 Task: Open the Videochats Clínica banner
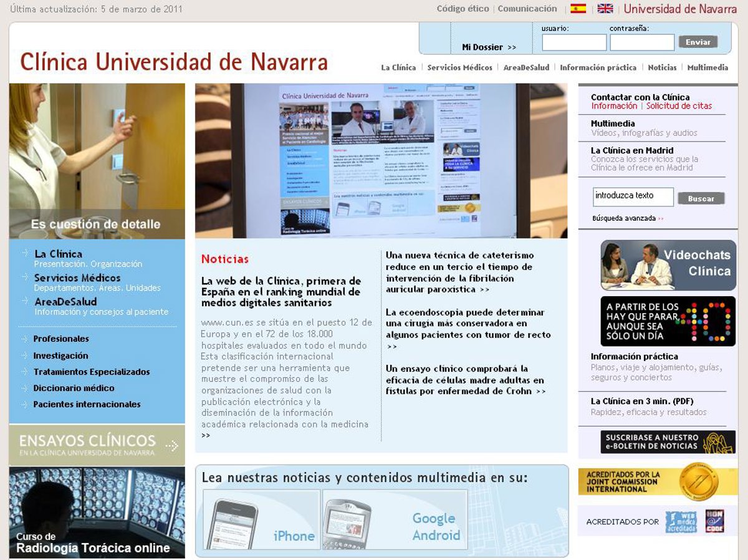pyautogui.click(x=668, y=265)
